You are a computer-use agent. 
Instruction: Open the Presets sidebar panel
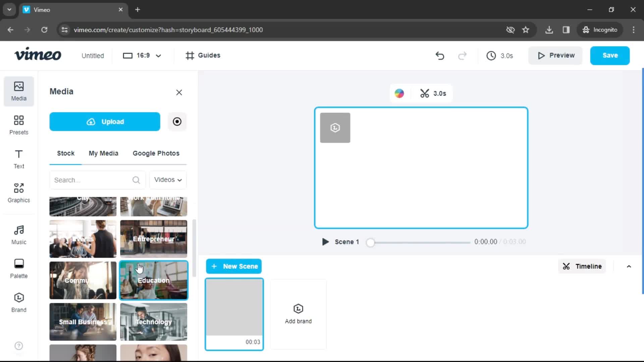tap(19, 125)
